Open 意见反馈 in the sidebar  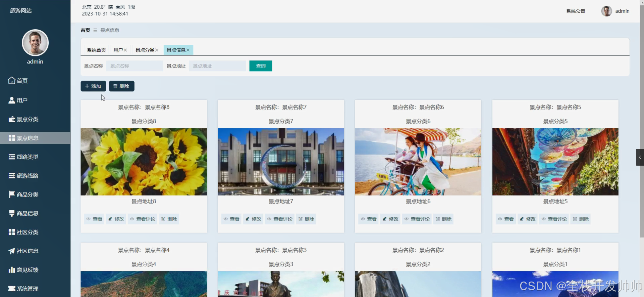point(35,270)
